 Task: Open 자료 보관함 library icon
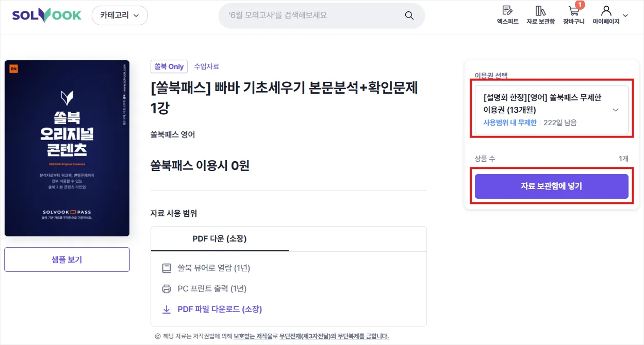click(x=540, y=11)
